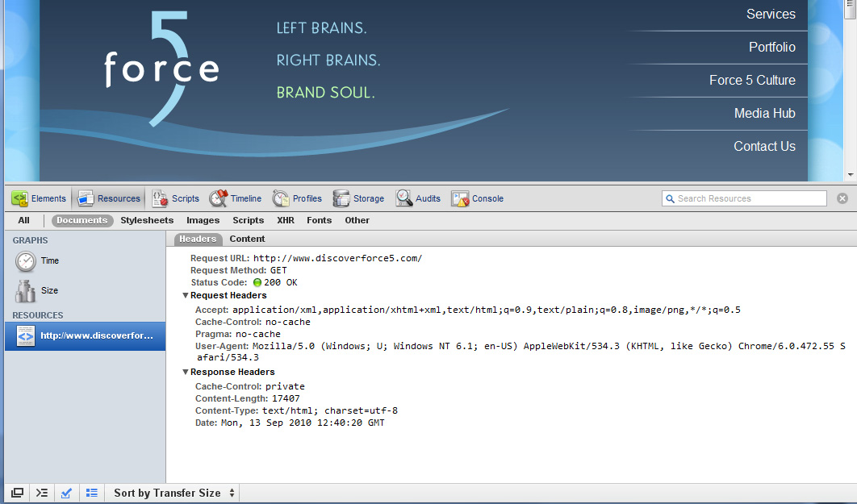Screen dimensions: 857x504
Task: Open the Services page link
Action: [x=771, y=15]
